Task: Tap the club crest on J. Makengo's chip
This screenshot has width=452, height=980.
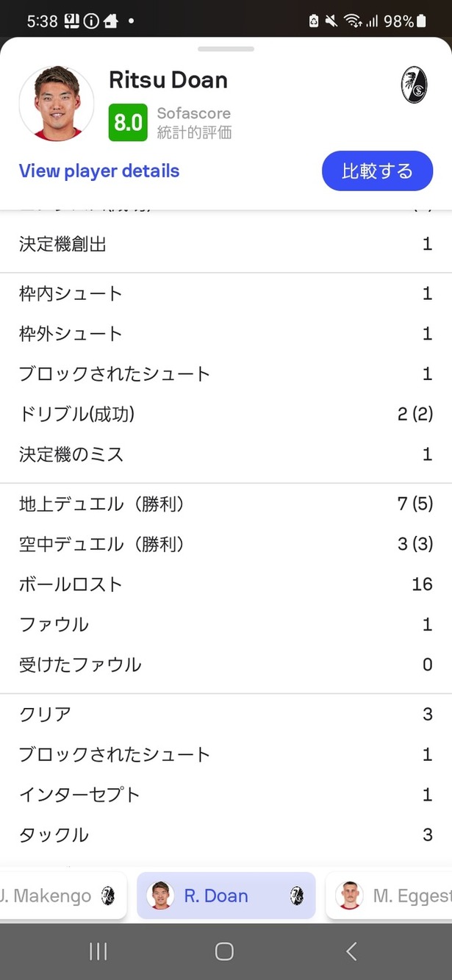Action: click(107, 895)
